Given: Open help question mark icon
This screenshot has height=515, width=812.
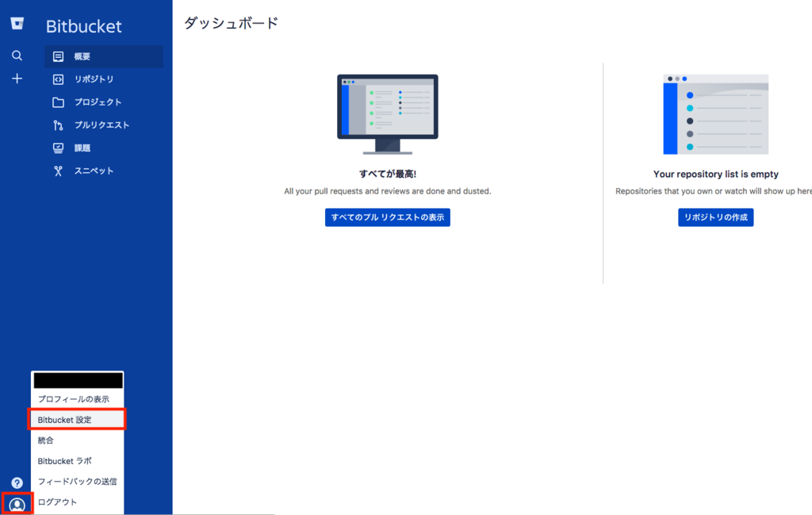Looking at the screenshot, I should pyautogui.click(x=17, y=483).
